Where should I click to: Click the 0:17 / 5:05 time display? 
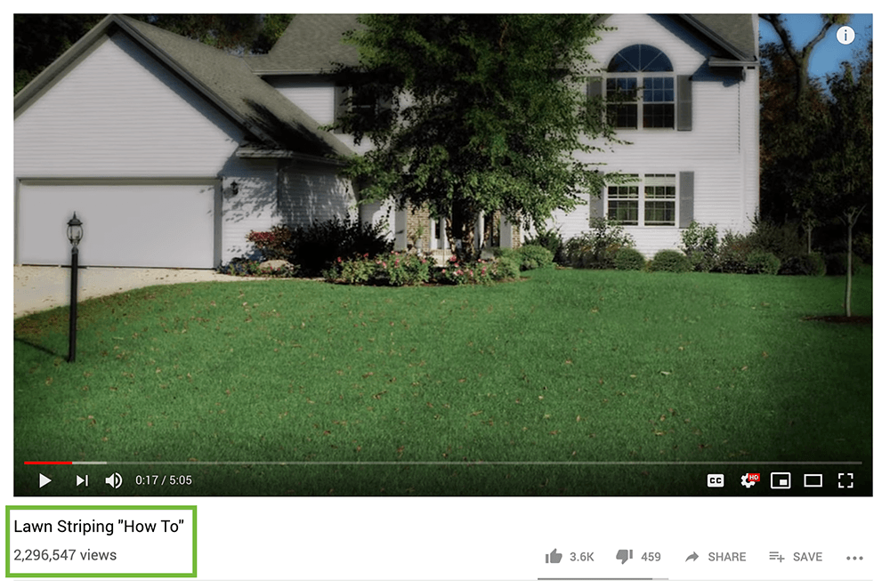pos(164,480)
